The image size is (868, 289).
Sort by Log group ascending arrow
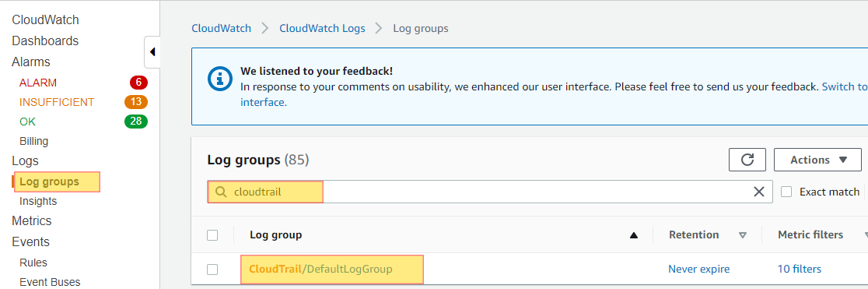pos(634,235)
